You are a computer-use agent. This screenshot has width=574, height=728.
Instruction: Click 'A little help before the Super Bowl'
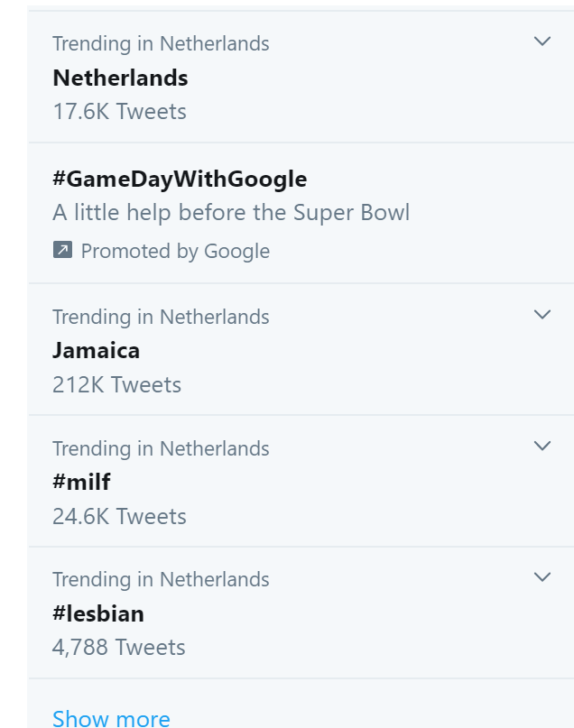click(x=231, y=213)
